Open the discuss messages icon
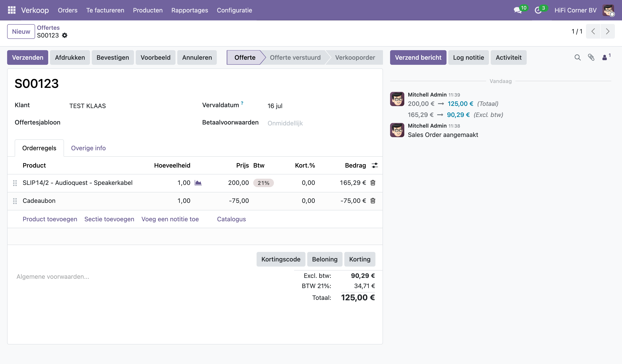Screen dimensions: 622x364 click(x=518, y=10)
